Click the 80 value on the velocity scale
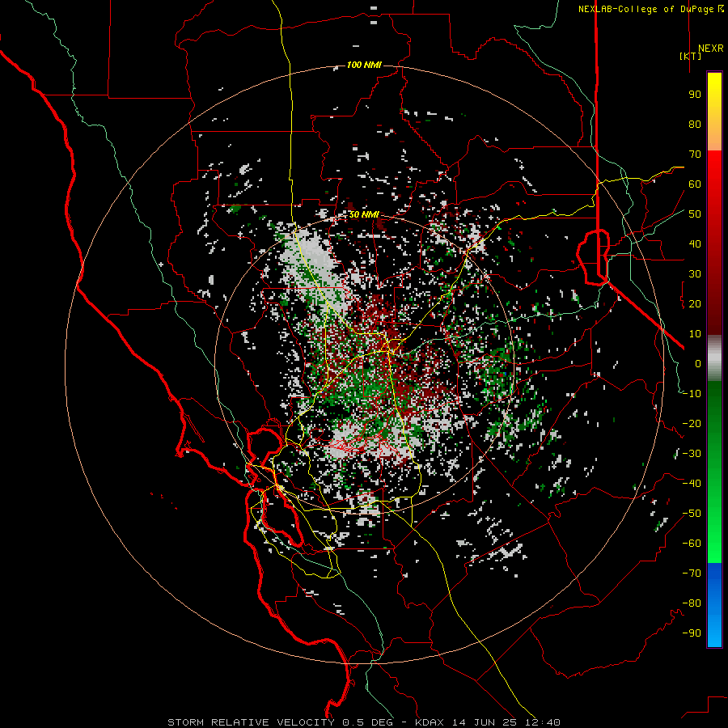This screenshot has height=728, width=728. [695, 124]
